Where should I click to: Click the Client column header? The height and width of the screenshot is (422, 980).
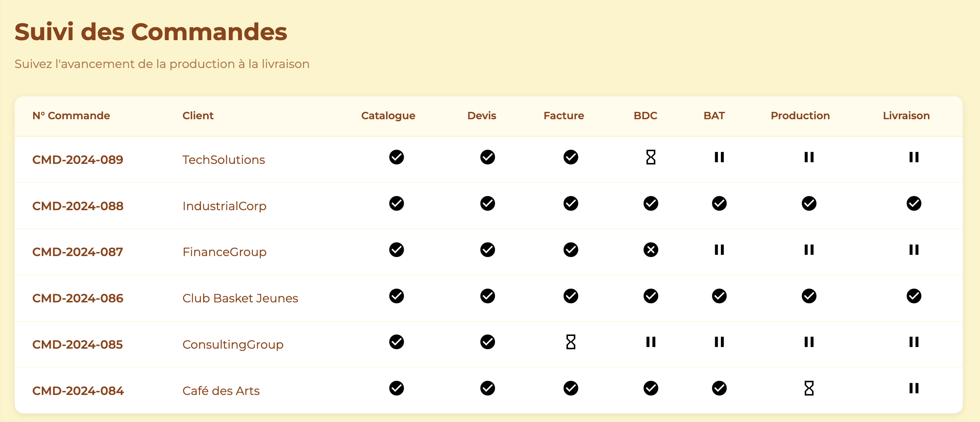(x=198, y=116)
